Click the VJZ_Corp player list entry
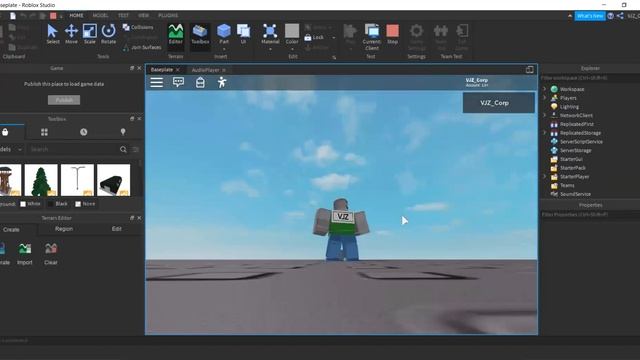The image size is (640, 360). click(498, 103)
